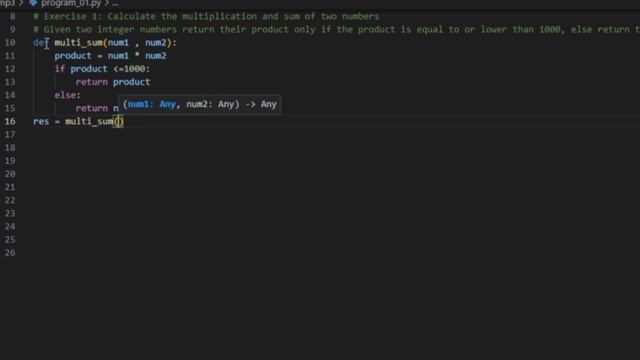This screenshot has width=640, height=360.
Task: Select the 'res' variable on line 16
Action: 41,121
